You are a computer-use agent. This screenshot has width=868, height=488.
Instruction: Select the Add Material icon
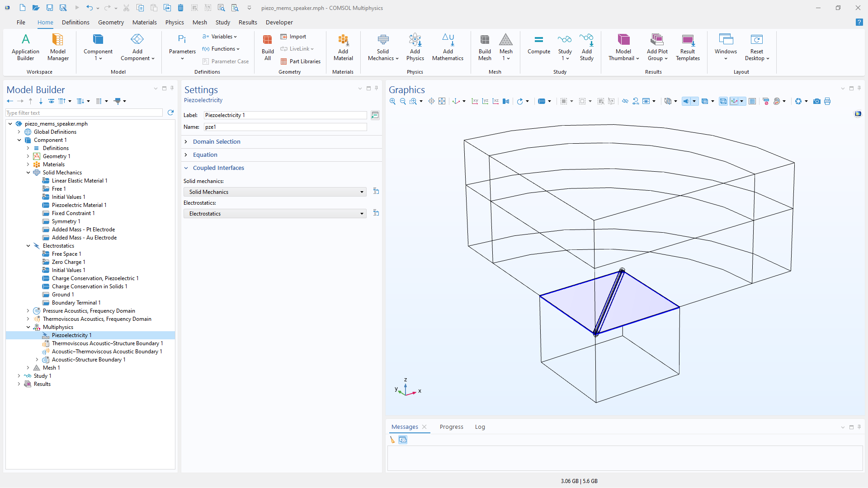click(343, 47)
